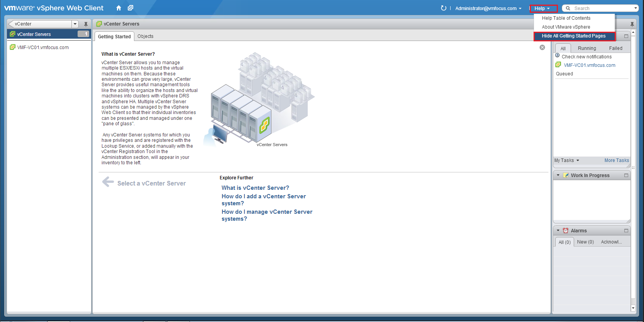Viewport: 644px width, 322px height.
Task: Maximize the Work In Progress panel
Action: point(626,175)
